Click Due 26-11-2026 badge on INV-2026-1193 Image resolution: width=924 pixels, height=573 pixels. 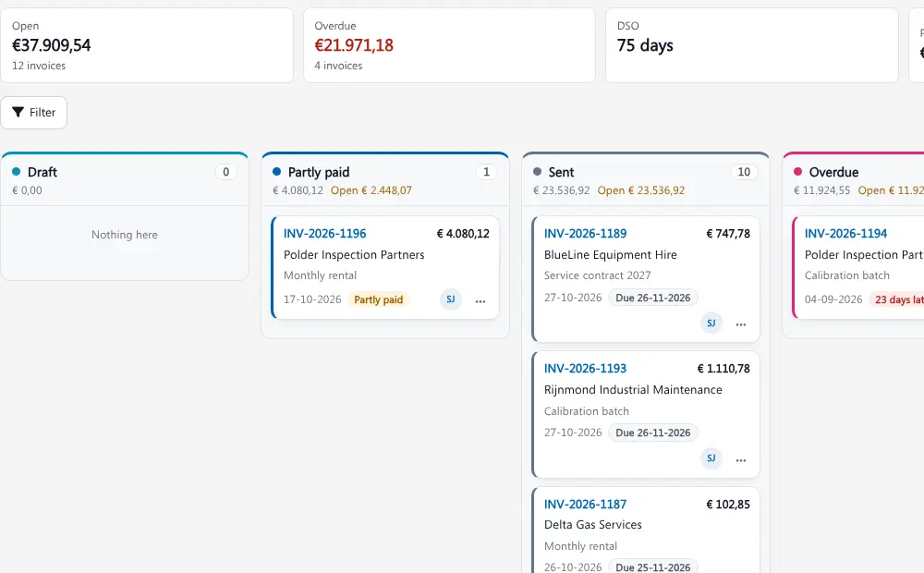pos(653,433)
